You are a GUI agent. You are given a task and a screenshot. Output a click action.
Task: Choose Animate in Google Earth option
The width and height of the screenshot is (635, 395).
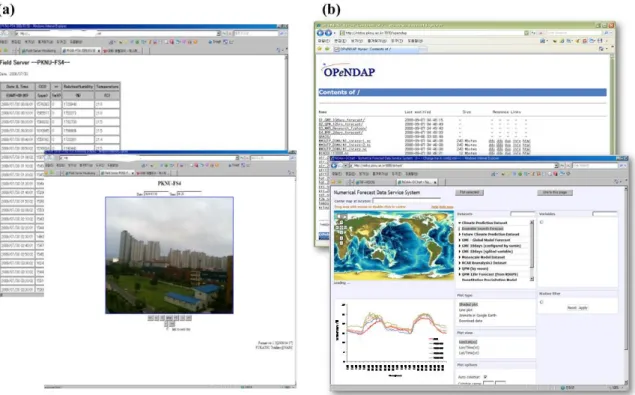[478, 315]
